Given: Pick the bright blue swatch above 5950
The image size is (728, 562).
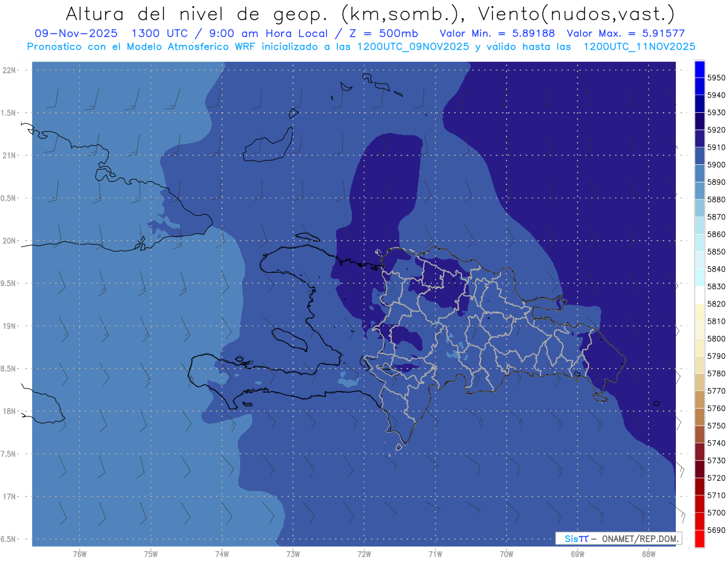Looking at the screenshot, I should click(x=699, y=69).
